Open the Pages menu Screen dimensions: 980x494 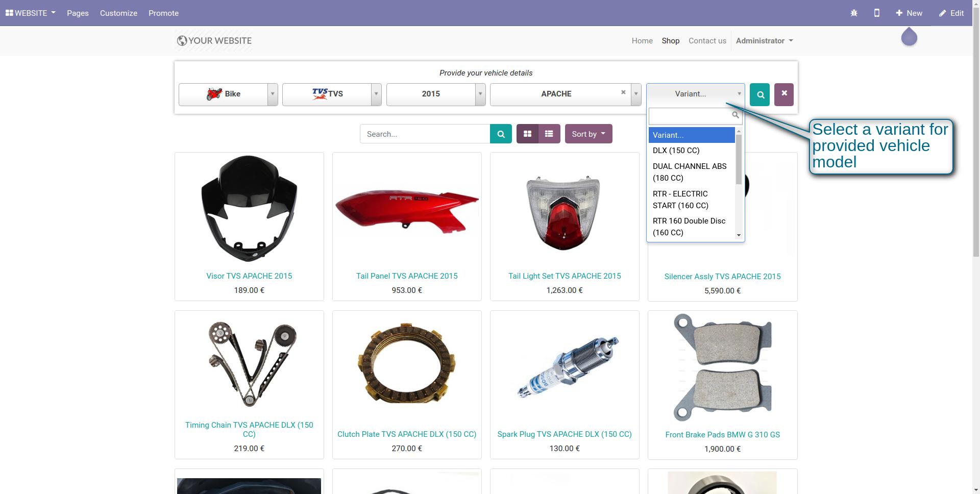78,13
